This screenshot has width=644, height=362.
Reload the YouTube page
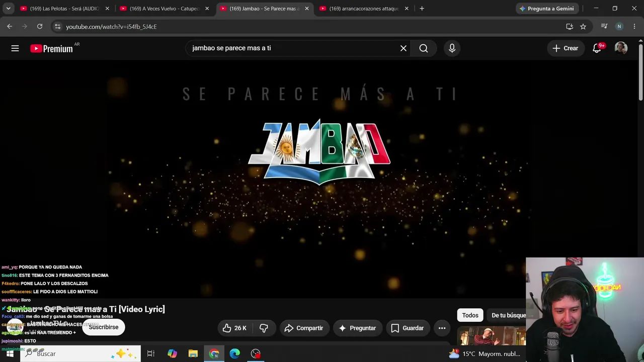tap(40, 27)
